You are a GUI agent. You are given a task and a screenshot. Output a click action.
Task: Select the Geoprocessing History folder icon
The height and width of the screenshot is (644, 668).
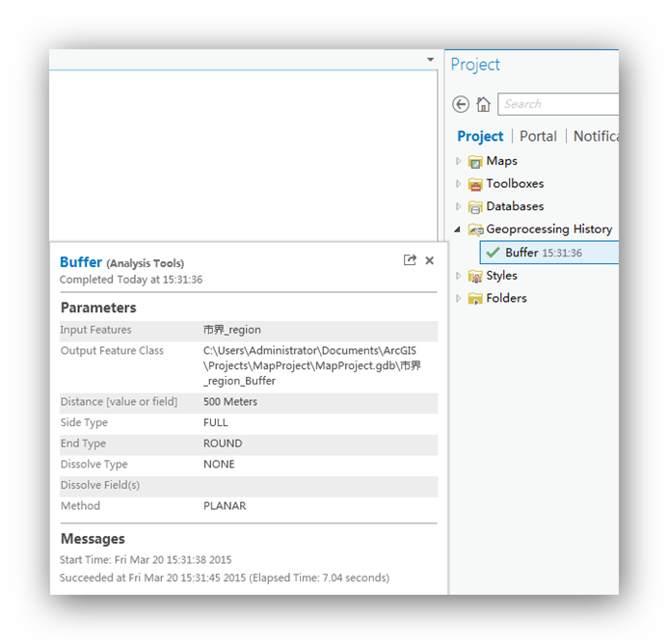click(x=475, y=229)
